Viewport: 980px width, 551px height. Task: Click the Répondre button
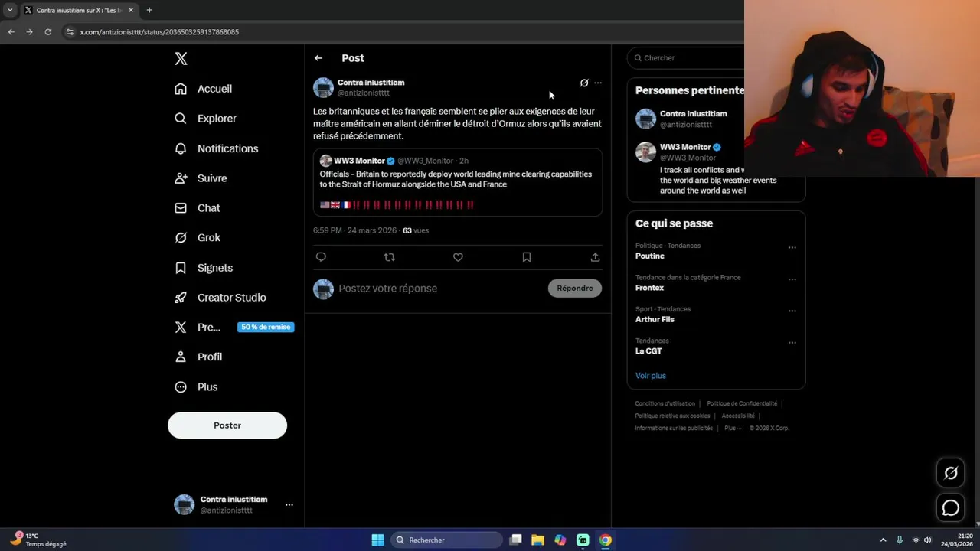575,289
